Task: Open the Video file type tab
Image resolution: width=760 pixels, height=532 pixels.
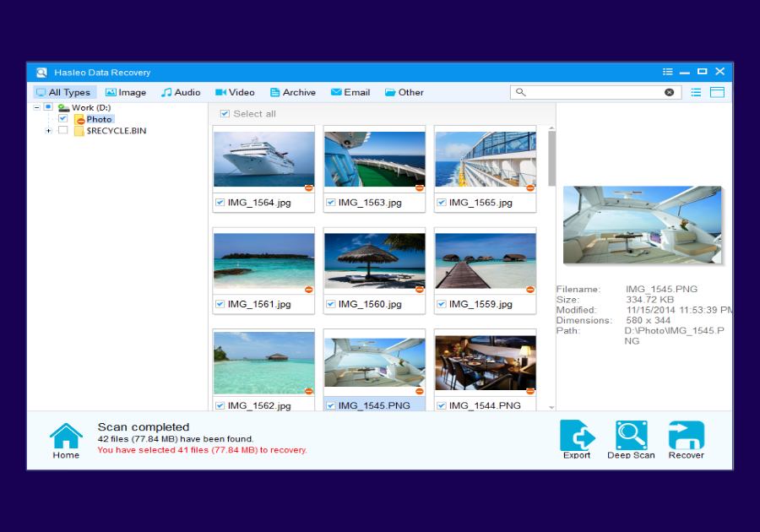Action: click(x=235, y=92)
